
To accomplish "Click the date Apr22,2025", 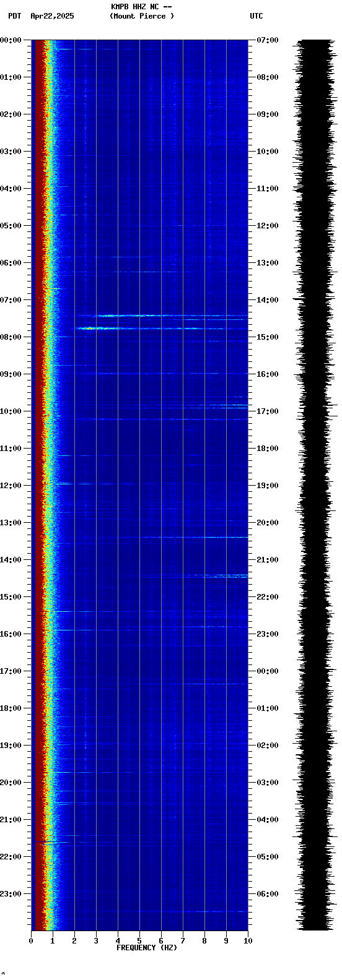I will (x=52, y=16).
